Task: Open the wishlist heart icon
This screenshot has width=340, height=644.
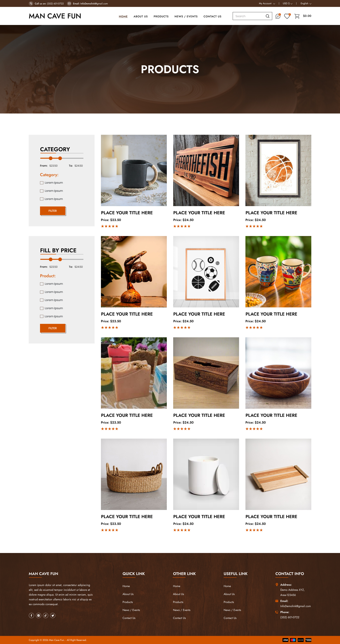Action: click(287, 16)
